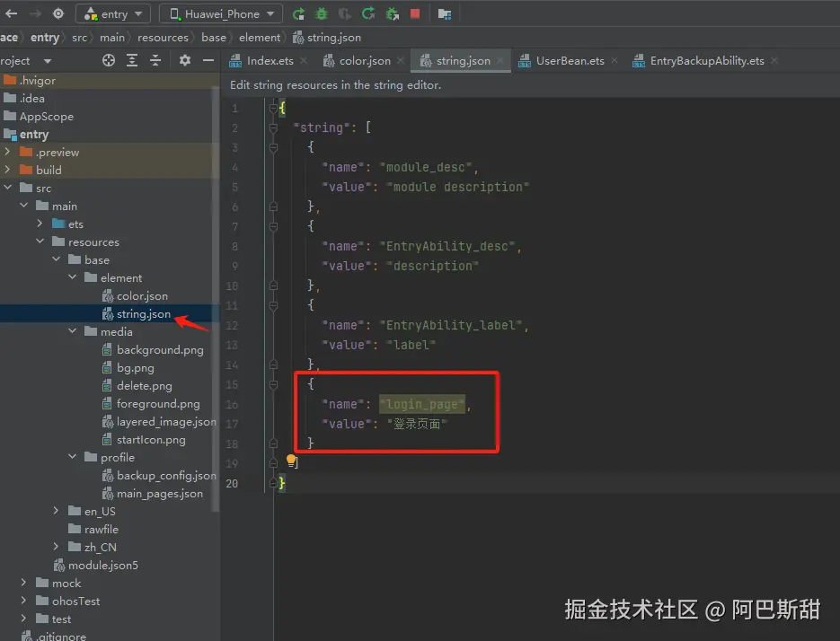Screen dimensions: 840x641
Task: Collapse the src folder
Action: point(7,188)
